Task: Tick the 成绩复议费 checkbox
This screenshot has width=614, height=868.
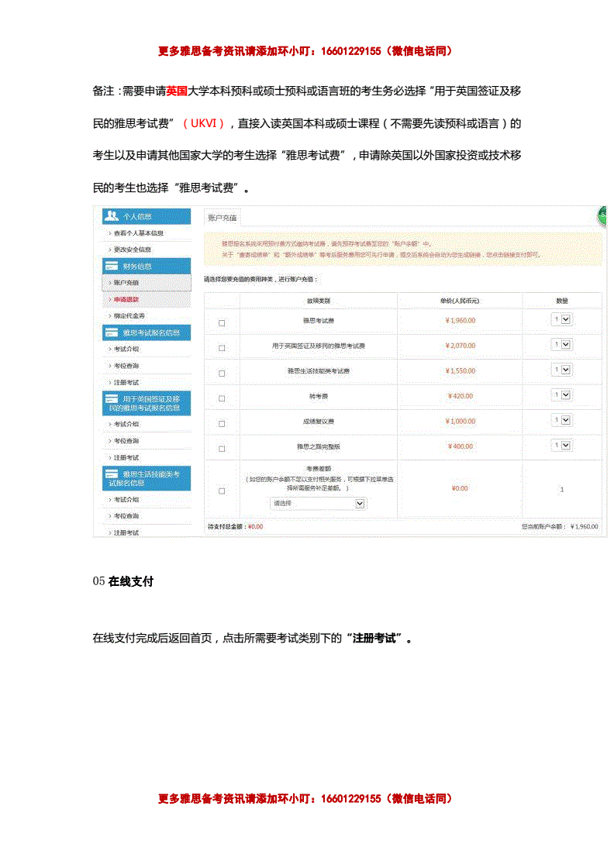Action: click(x=222, y=423)
